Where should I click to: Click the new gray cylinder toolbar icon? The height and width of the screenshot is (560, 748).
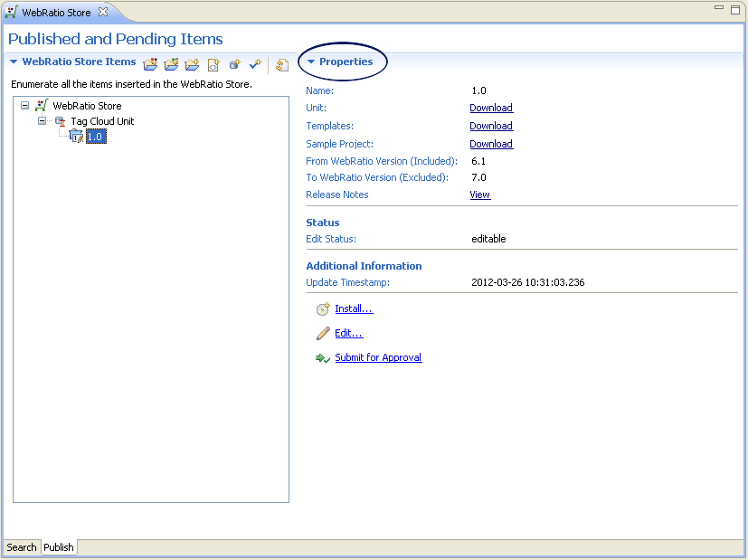[x=234, y=64]
